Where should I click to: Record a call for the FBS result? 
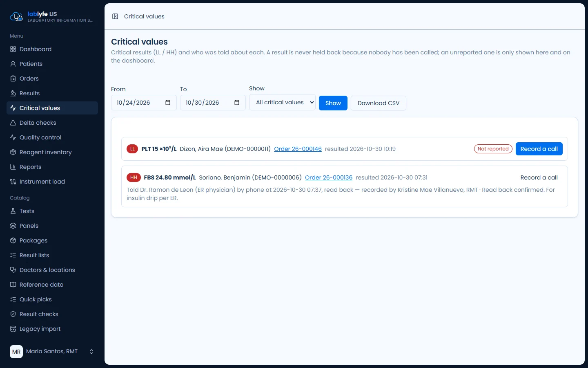(x=539, y=177)
